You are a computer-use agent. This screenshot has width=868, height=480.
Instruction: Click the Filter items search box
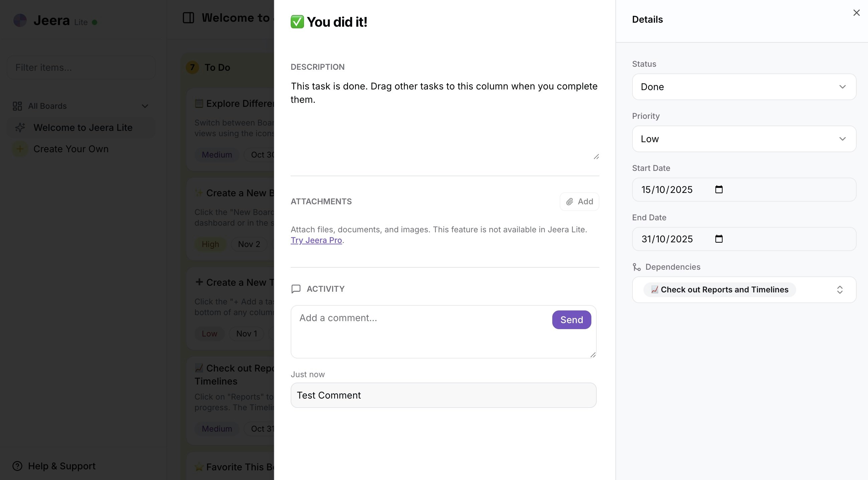pos(81,67)
